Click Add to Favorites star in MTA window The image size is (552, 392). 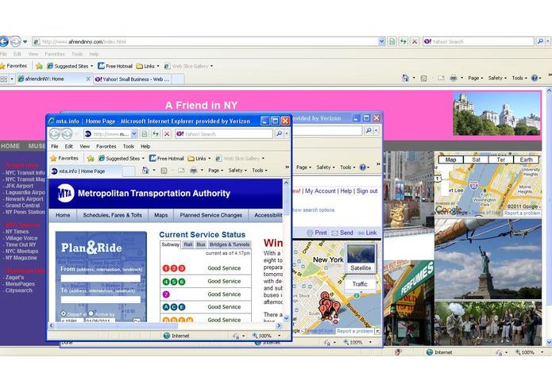click(91, 159)
